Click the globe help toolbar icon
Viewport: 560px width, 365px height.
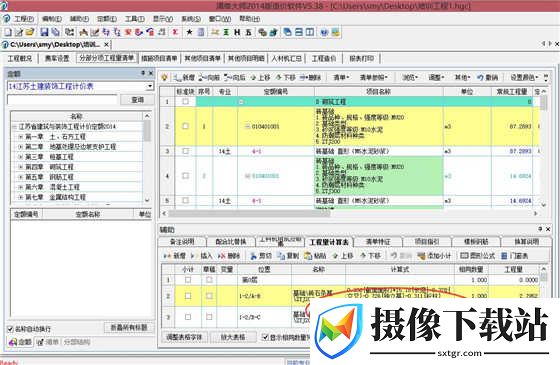pyautogui.click(x=324, y=32)
